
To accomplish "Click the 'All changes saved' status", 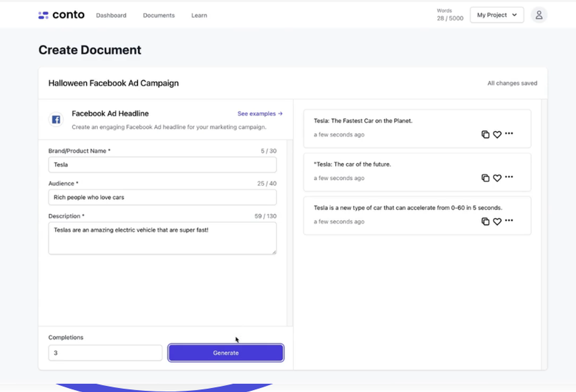I will (512, 83).
